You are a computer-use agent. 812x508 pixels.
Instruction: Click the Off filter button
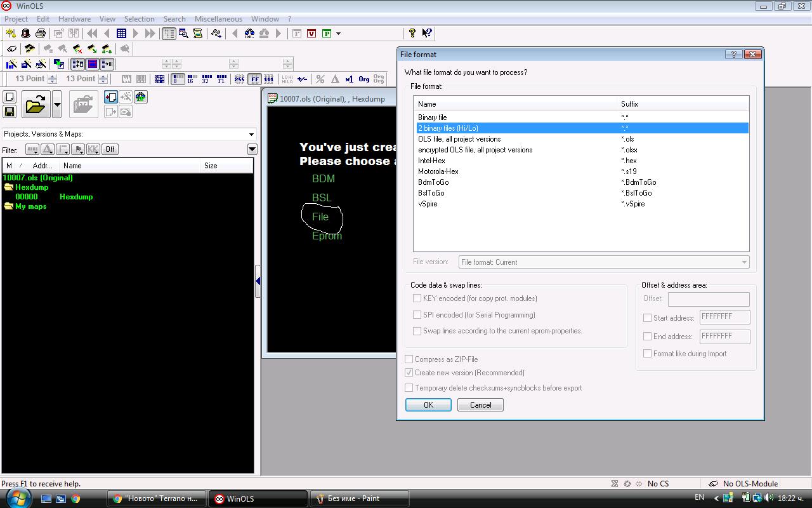pos(110,149)
